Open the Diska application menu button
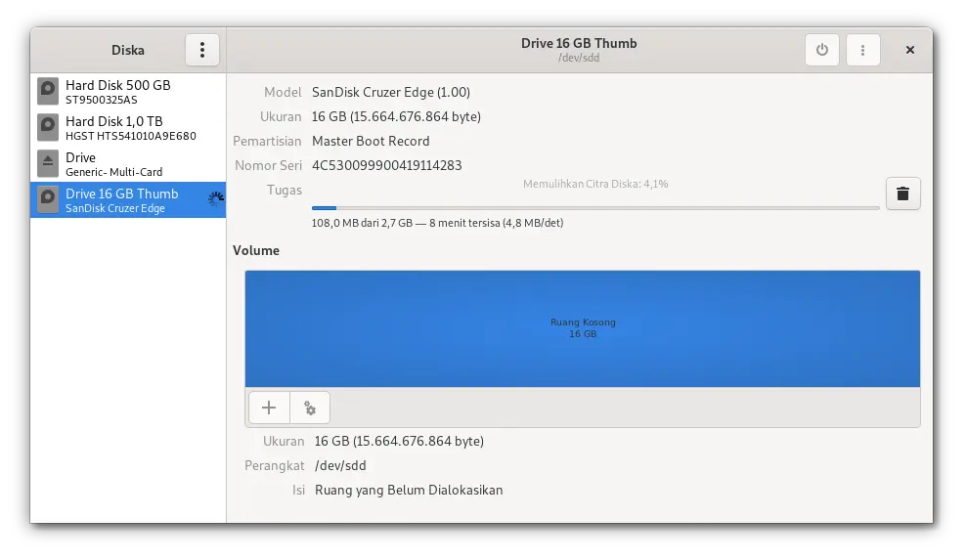The width and height of the screenshot is (967, 560). 202,50
